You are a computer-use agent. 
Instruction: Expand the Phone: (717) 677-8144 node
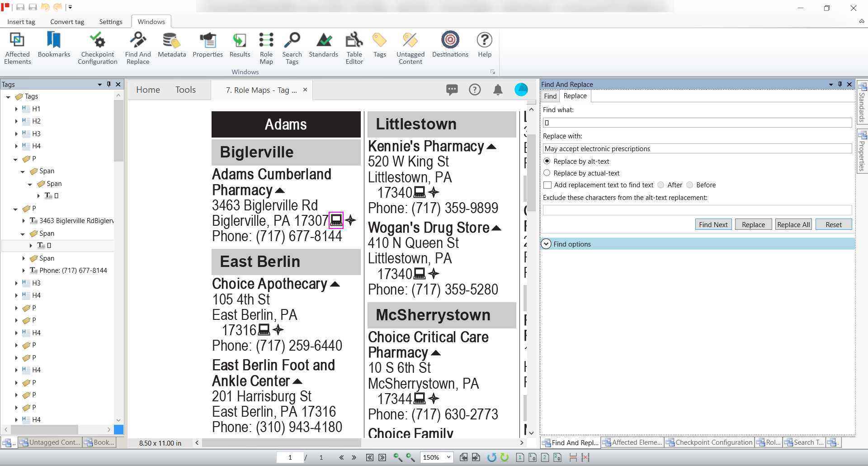click(24, 271)
